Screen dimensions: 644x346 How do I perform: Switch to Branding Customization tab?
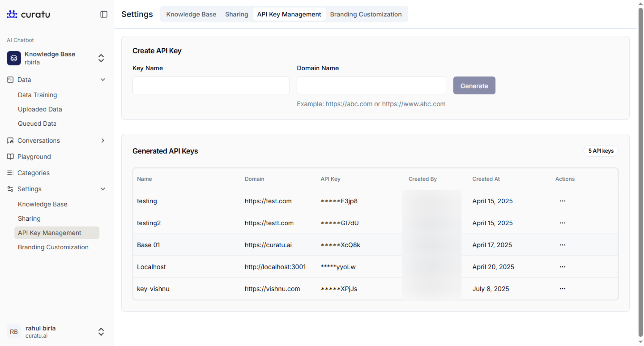click(x=365, y=14)
